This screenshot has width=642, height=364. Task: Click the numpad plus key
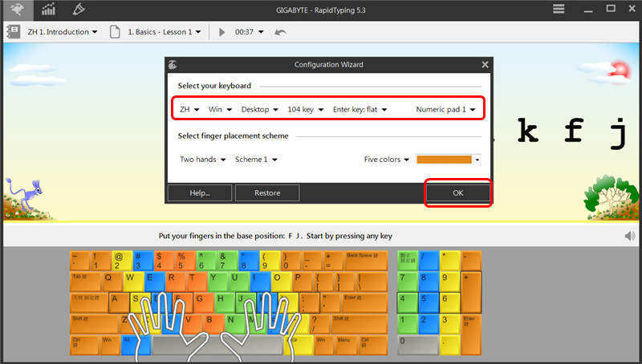click(x=471, y=293)
